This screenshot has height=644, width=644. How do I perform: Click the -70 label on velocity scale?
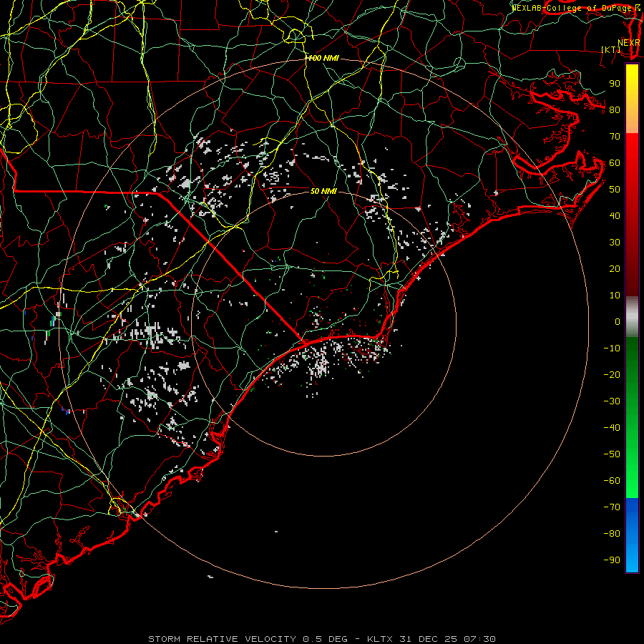coord(612,507)
